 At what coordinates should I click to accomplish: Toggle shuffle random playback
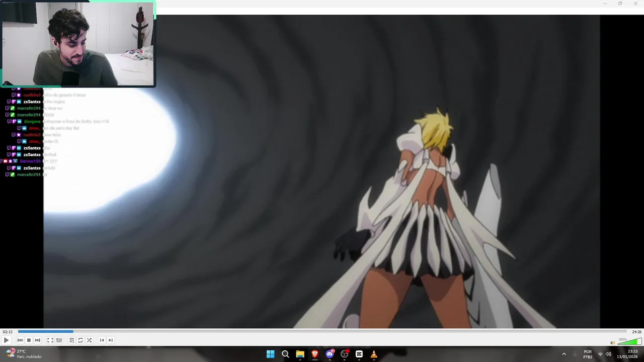89,340
